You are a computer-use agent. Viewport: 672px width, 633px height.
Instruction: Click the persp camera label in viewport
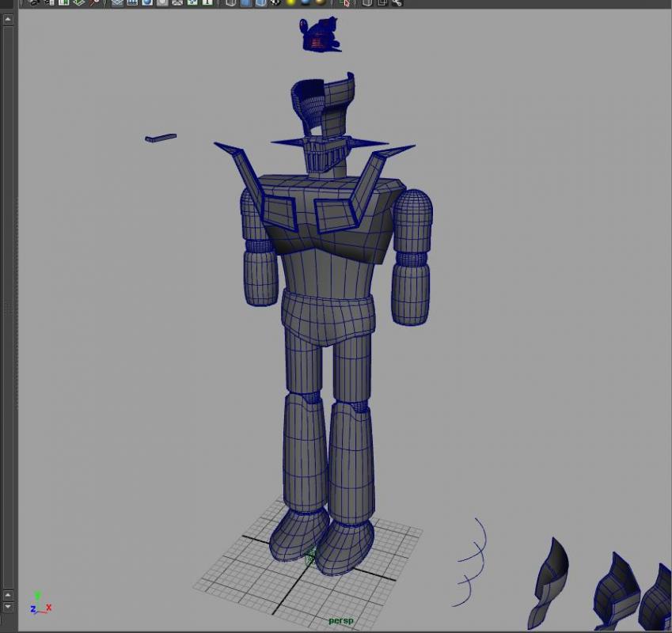click(341, 620)
